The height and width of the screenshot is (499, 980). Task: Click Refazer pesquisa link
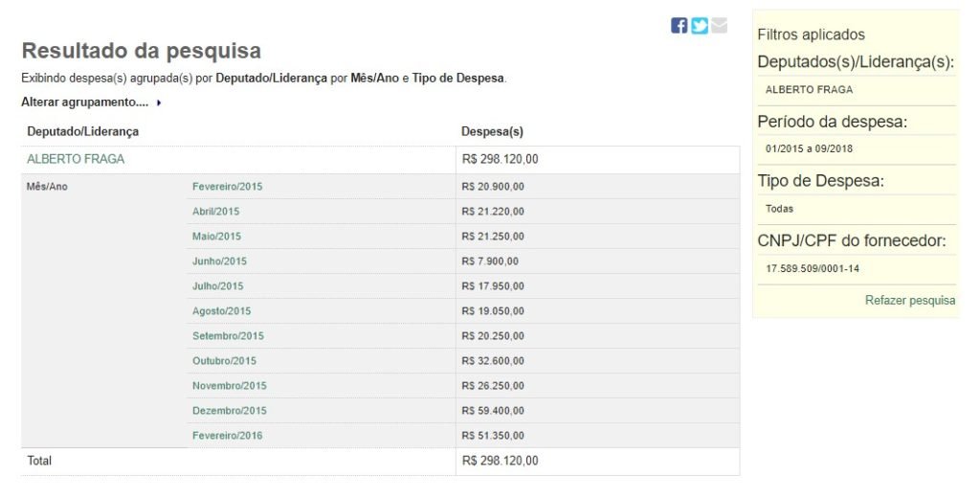(909, 301)
